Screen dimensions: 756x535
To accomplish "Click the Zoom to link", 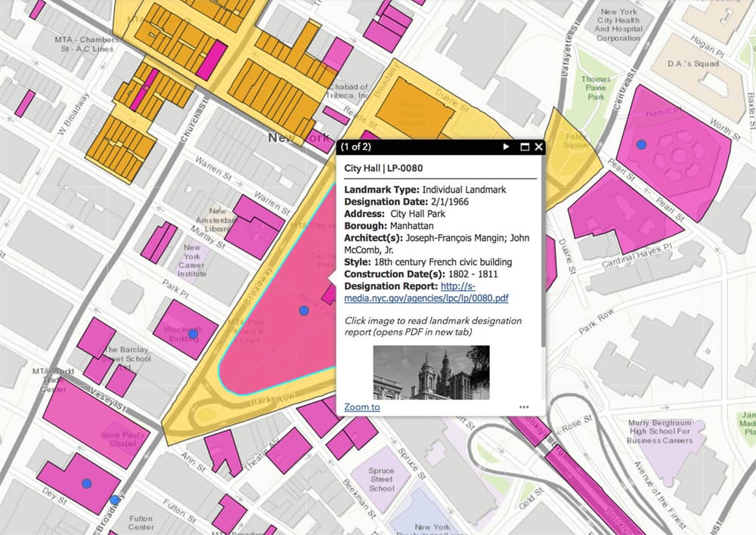I will (361, 407).
